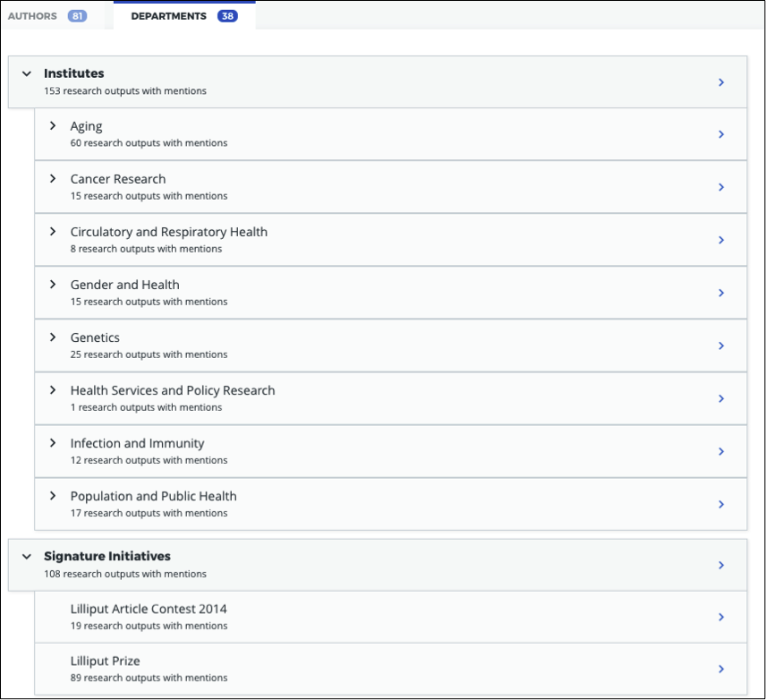Click '89 research outputs with mentions'

[x=149, y=678]
